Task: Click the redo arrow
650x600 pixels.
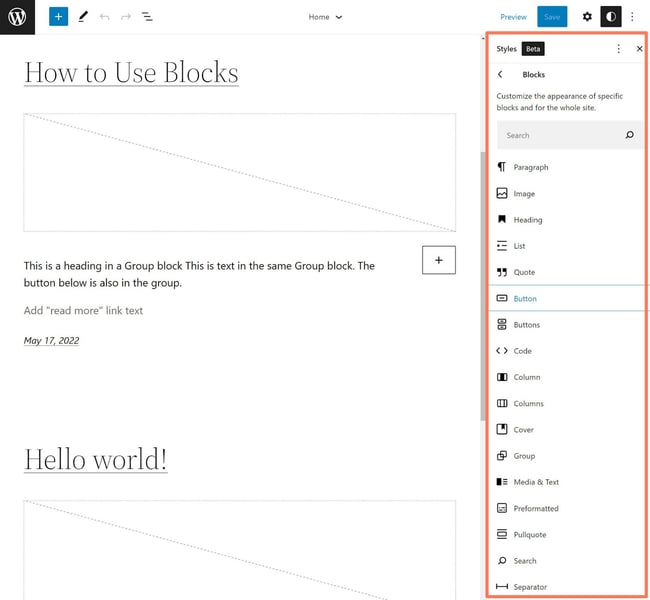Action: (x=125, y=17)
